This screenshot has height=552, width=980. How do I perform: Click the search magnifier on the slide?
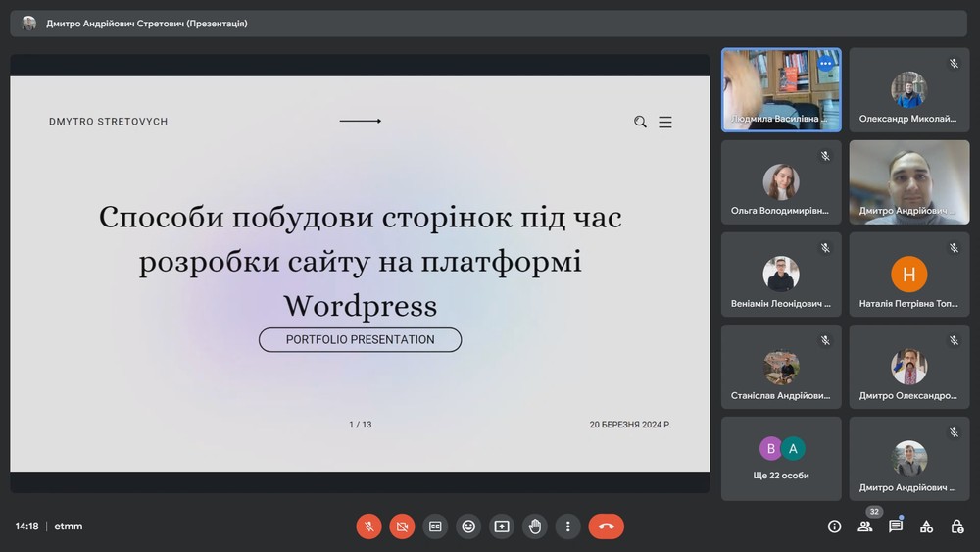tap(640, 122)
